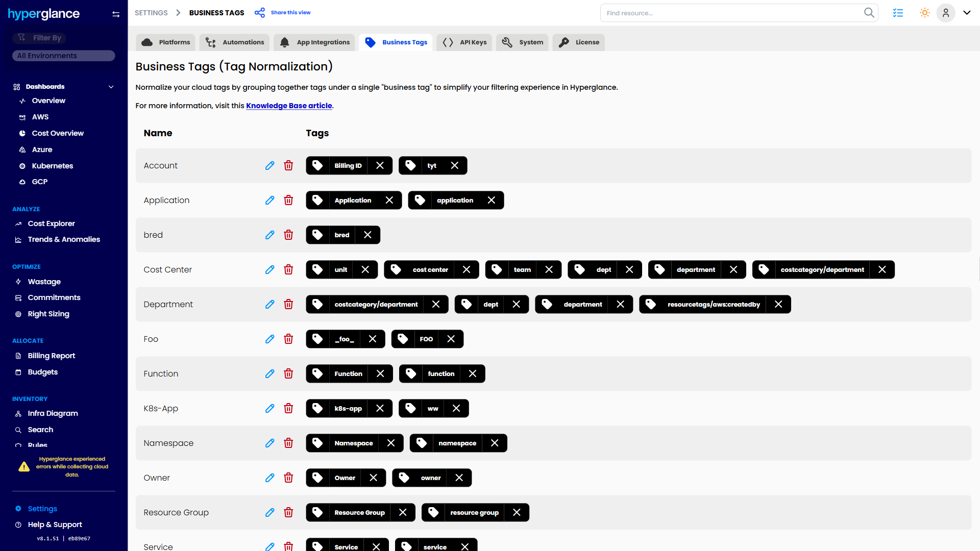Image resolution: width=980 pixels, height=551 pixels.
Task: Switch to the API Keys tab
Action: click(x=464, y=42)
